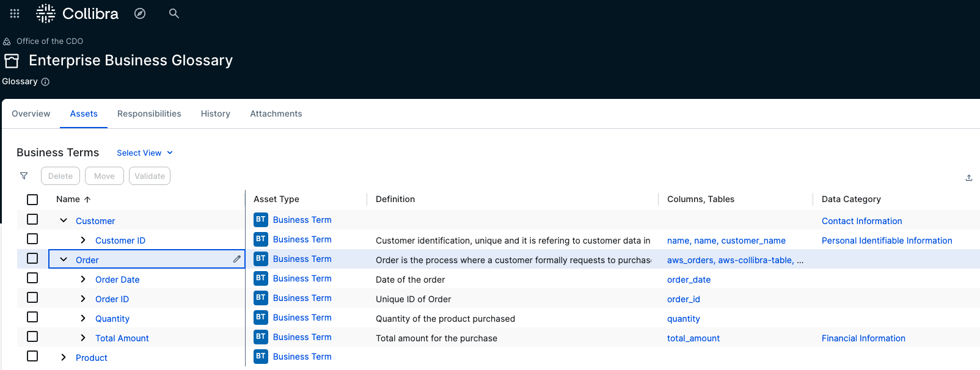Viewport: 980px width, 370px height.
Task: Click the Glossary info icon
Action: pos(45,82)
